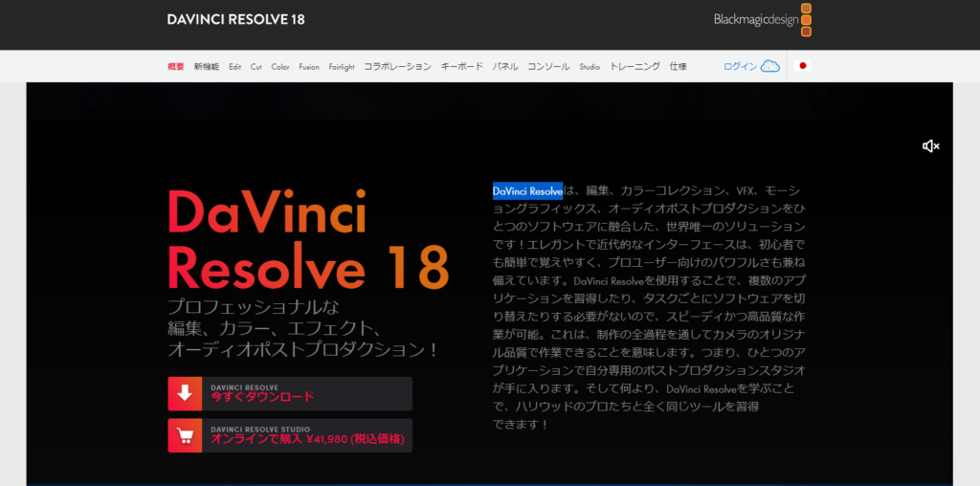
Task: Click the cloud icon next to ログイン
Action: click(x=770, y=66)
